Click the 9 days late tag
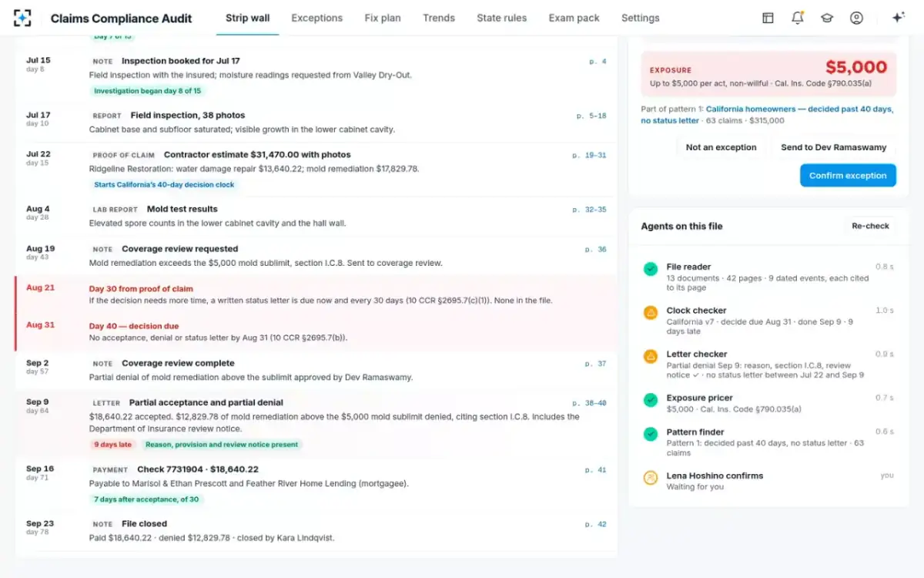Screen dimensions: 924x578 (113, 445)
